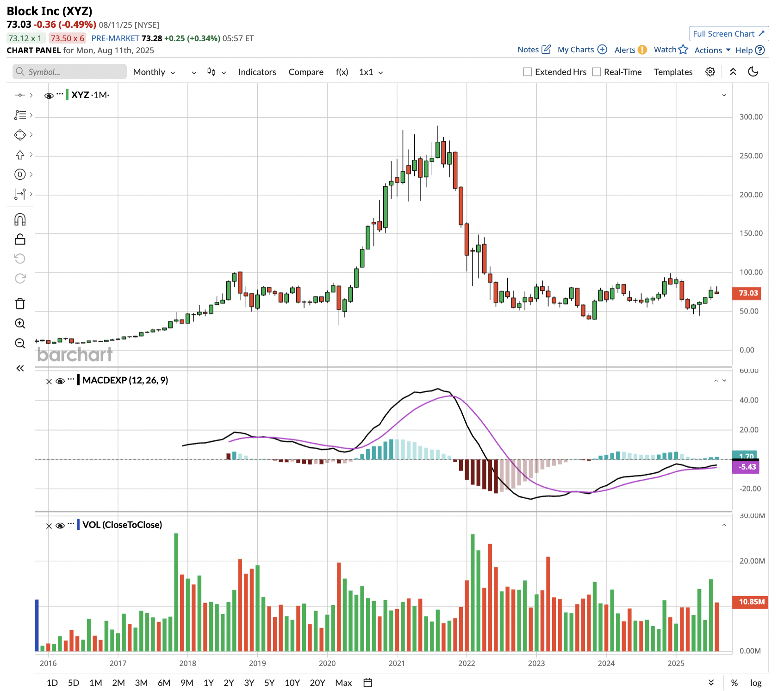This screenshot has width=784, height=691.
Task: Toggle visibility of VOL indicator
Action: (x=60, y=526)
